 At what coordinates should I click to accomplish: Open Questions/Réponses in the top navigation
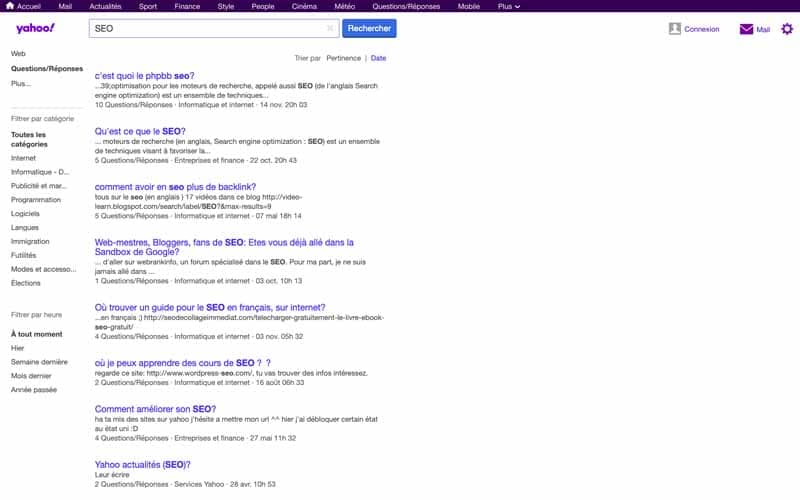pyautogui.click(x=406, y=6)
